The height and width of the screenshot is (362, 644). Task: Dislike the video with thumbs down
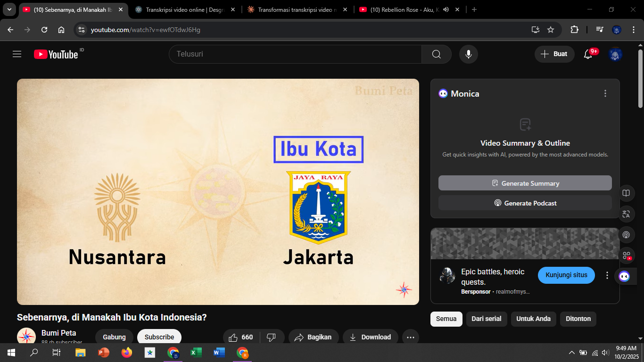pyautogui.click(x=271, y=337)
